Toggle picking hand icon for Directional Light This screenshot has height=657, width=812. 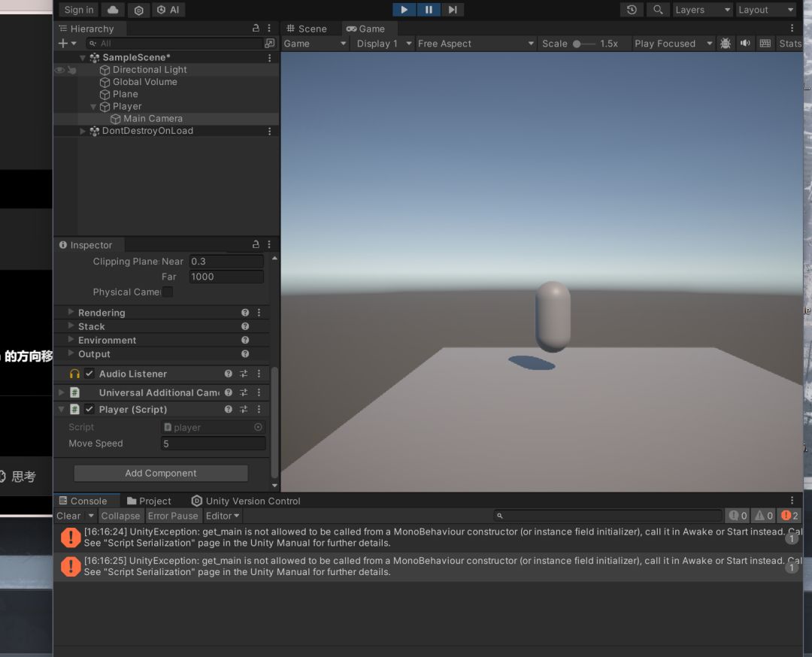[x=72, y=70]
